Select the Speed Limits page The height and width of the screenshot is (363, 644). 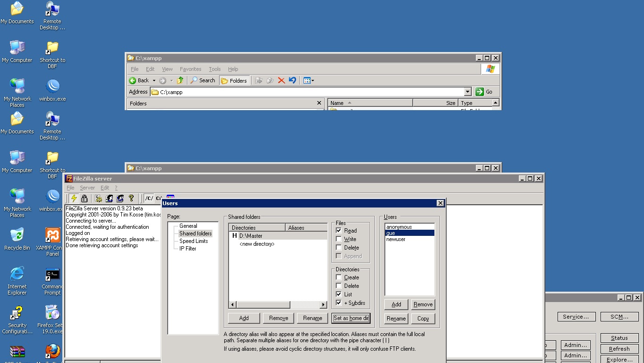pos(194,241)
